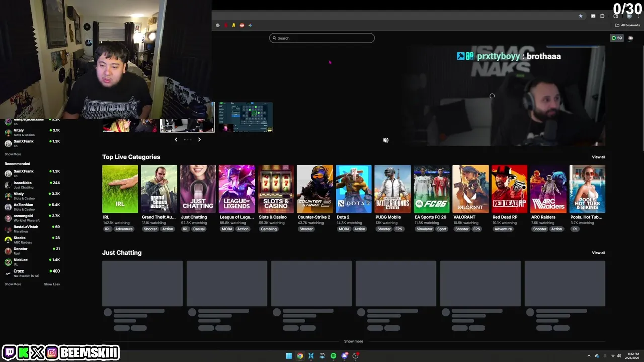
Task: Show more Just Chatting streams
Action: [354, 341]
